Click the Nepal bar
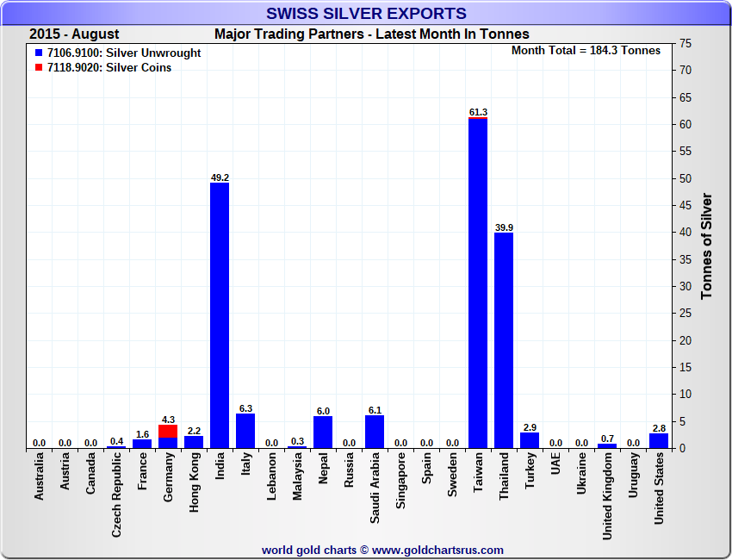The width and height of the screenshot is (732, 560). pyautogui.click(x=323, y=432)
